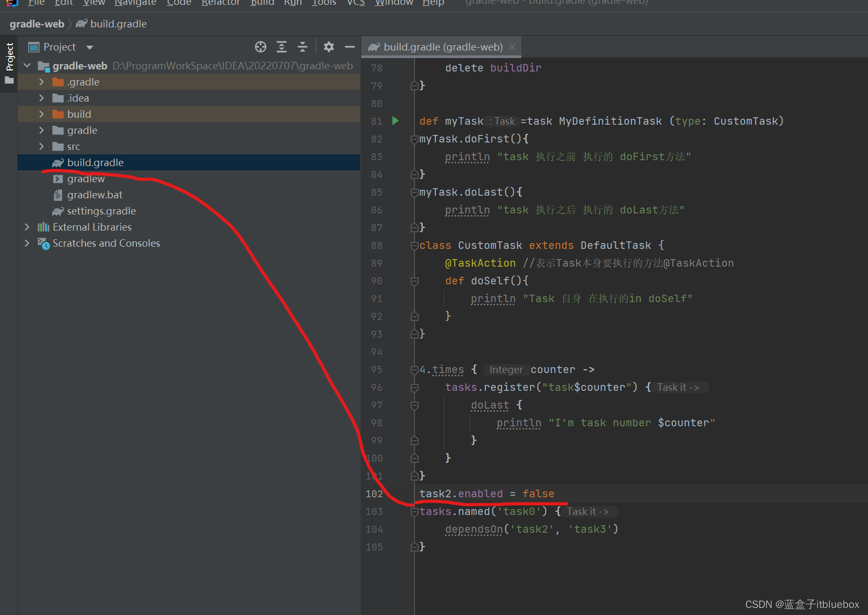Run myTask using green gutter arrow on line 81
868x615 pixels.
coord(396,121)
